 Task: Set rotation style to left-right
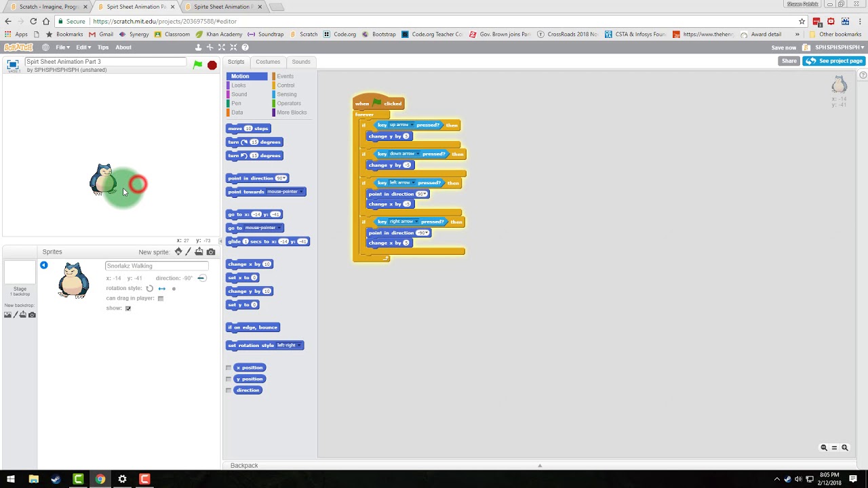[x=161, y=288]
